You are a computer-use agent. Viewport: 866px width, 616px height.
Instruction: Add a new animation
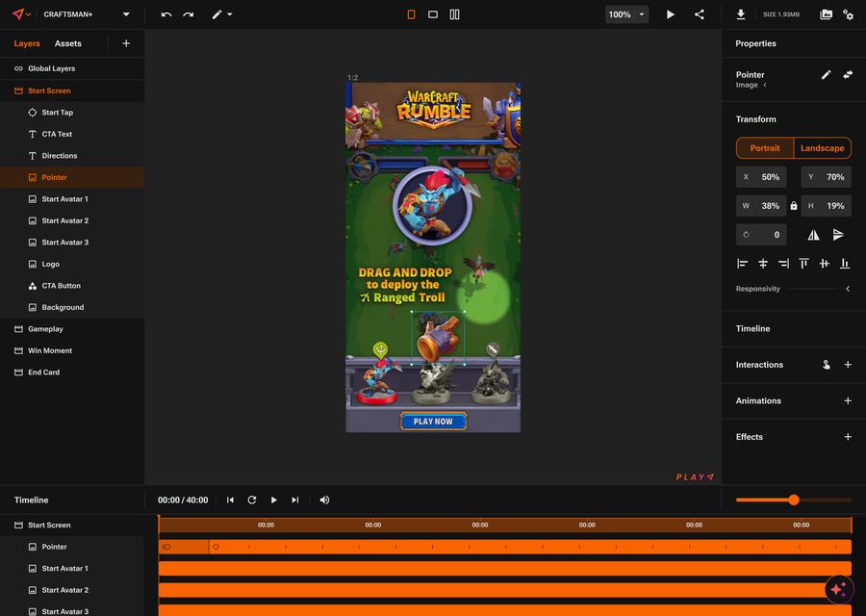pyautogui.click(x=848, y=400)
